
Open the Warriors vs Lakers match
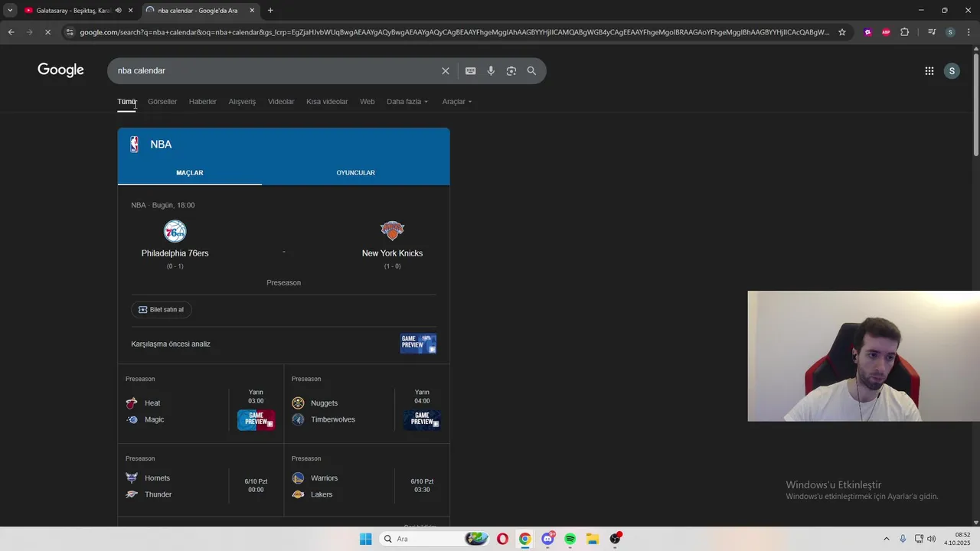(367, 480)
